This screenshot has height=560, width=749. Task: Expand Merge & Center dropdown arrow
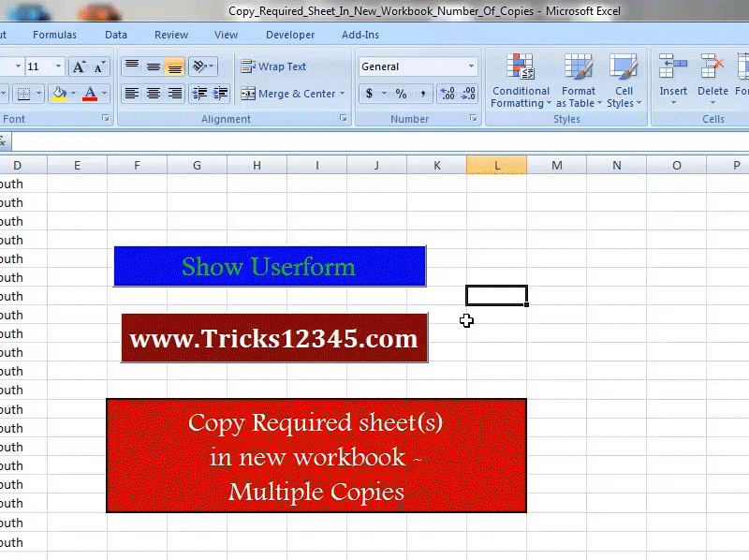point(343,94)
